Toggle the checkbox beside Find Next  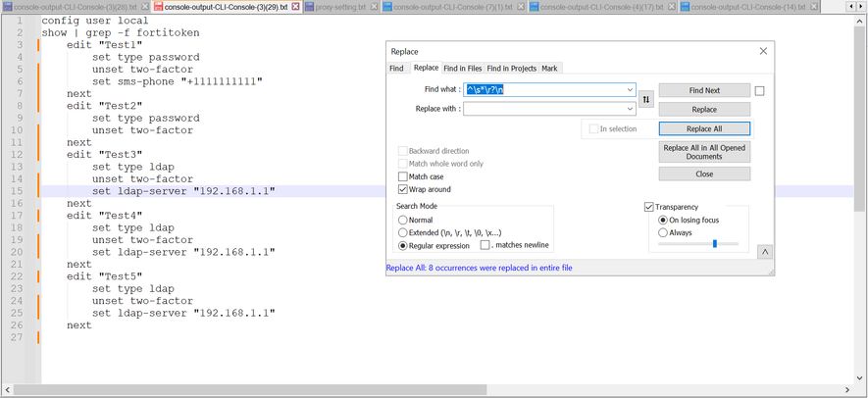click(759, 91)
